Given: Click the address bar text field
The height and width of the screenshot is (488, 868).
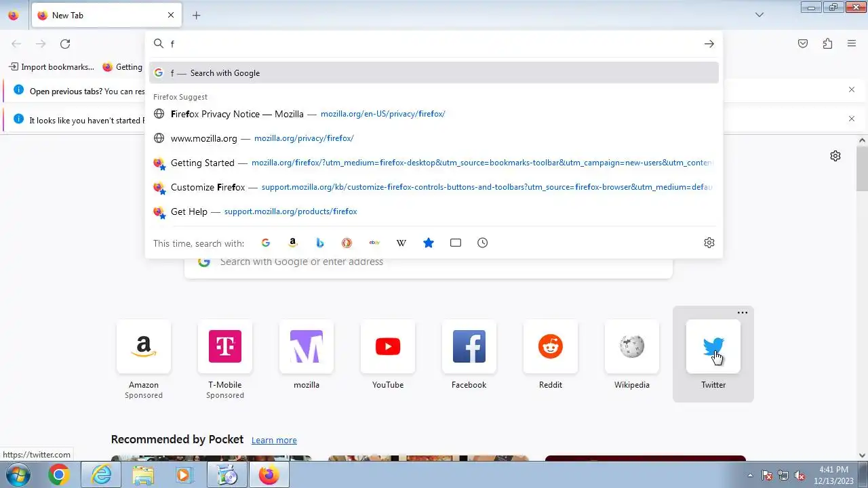Looking at the screenshot, I should coord(434,44).
